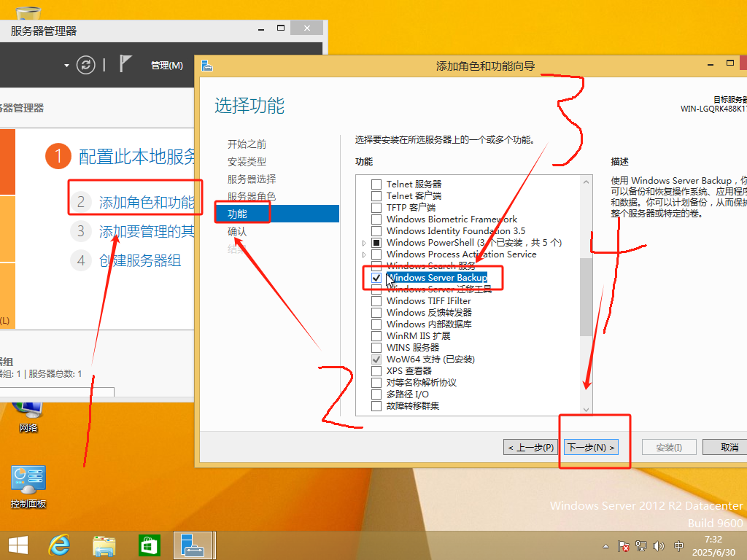Click the network tray icon
The image size is (747, 560).
[x=641, y=546]
